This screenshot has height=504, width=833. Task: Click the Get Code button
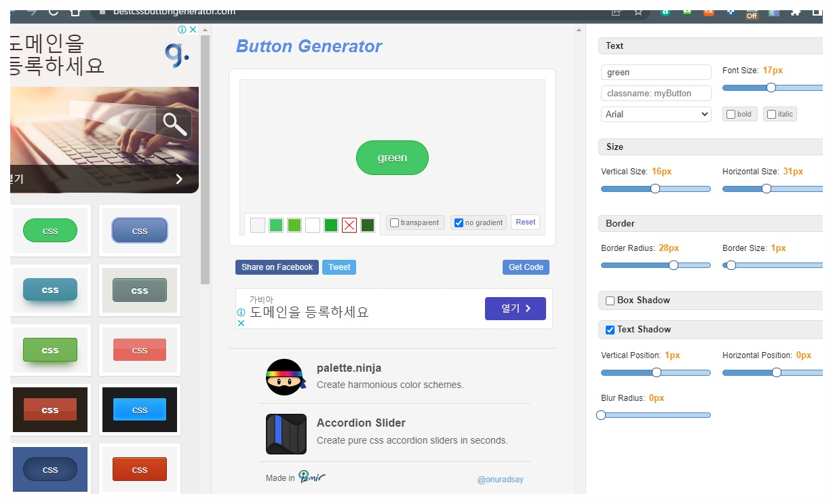(526, 267)
